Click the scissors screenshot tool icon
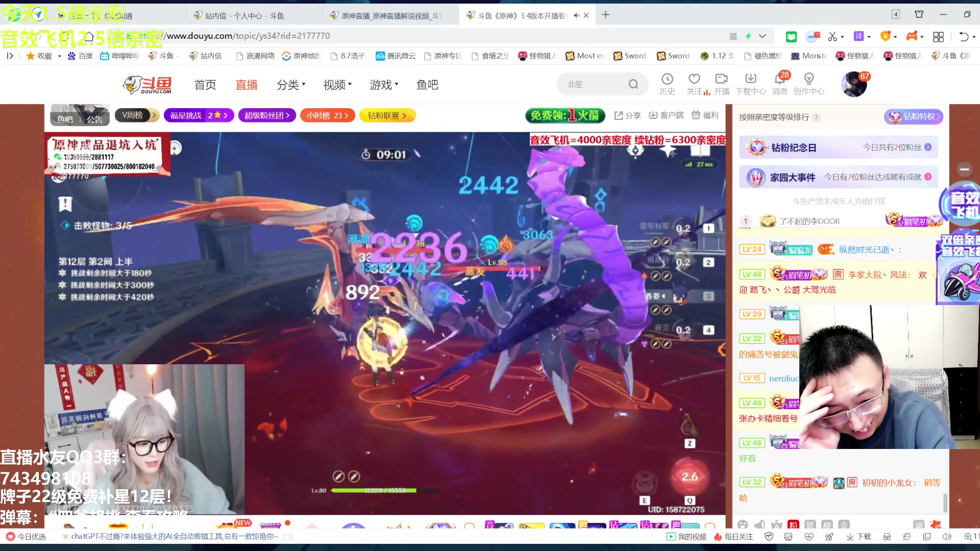The image size is (980, 551). [x=832, y=36]
